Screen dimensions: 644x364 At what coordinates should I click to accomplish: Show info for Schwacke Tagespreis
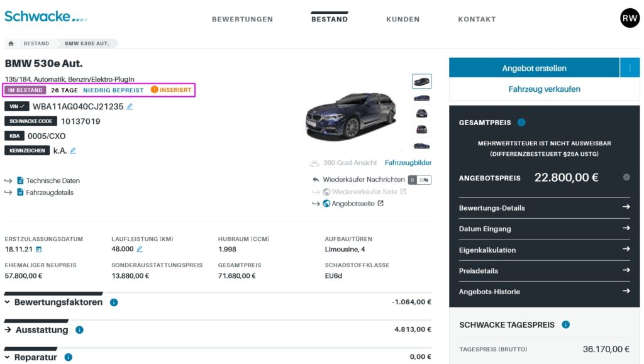(x=565, y=324)
